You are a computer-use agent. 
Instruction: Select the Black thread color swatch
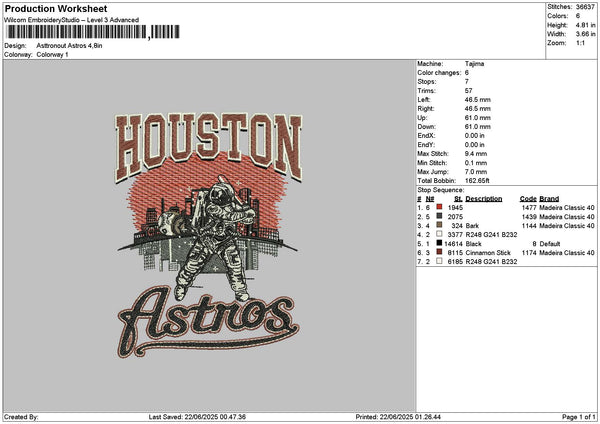tap(439, 243)
